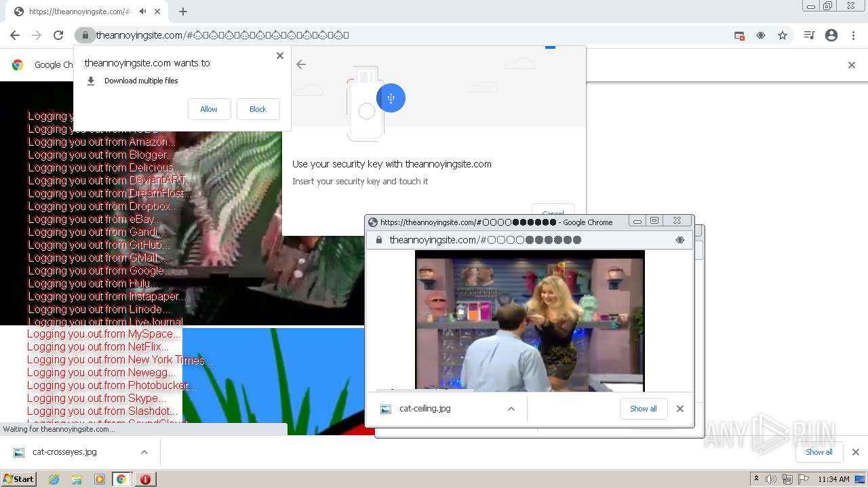The width and height of the screenshot is (868, 488).
Task: Show all downloads in main window
Action: click(x=819, y=452)
